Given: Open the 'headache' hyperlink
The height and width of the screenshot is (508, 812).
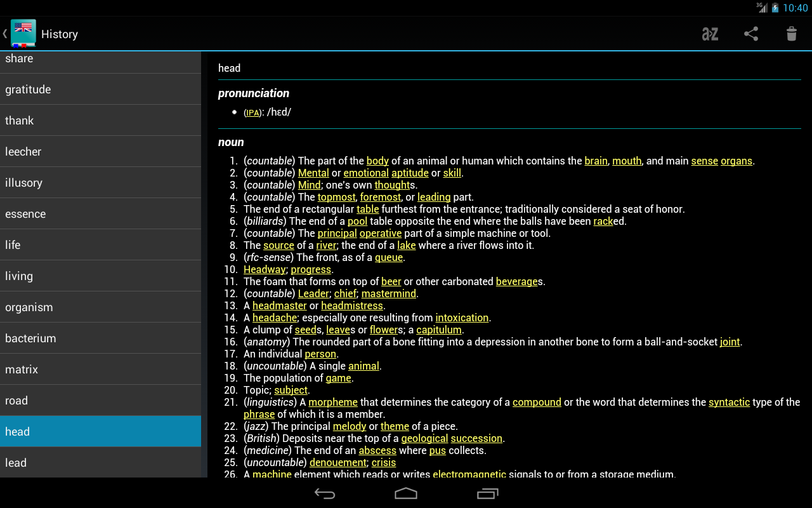Looking at the screenshot, I should click(x=275, y=318).
